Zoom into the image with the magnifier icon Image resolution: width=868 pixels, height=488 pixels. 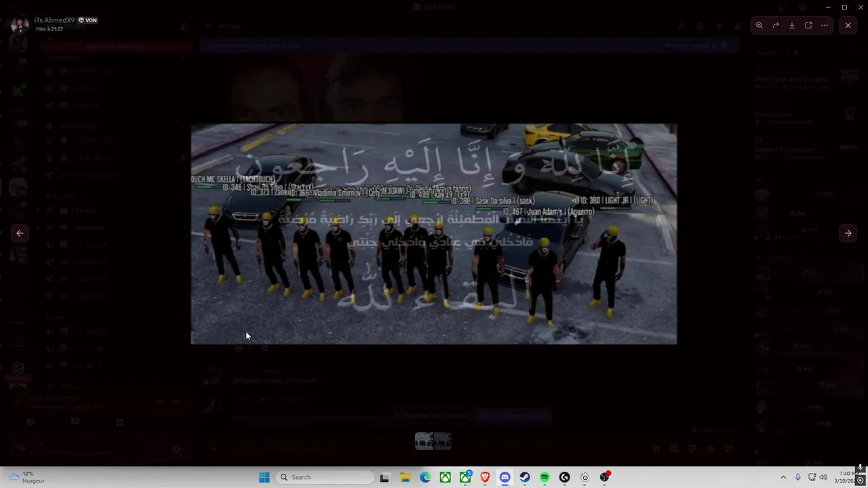759,25
